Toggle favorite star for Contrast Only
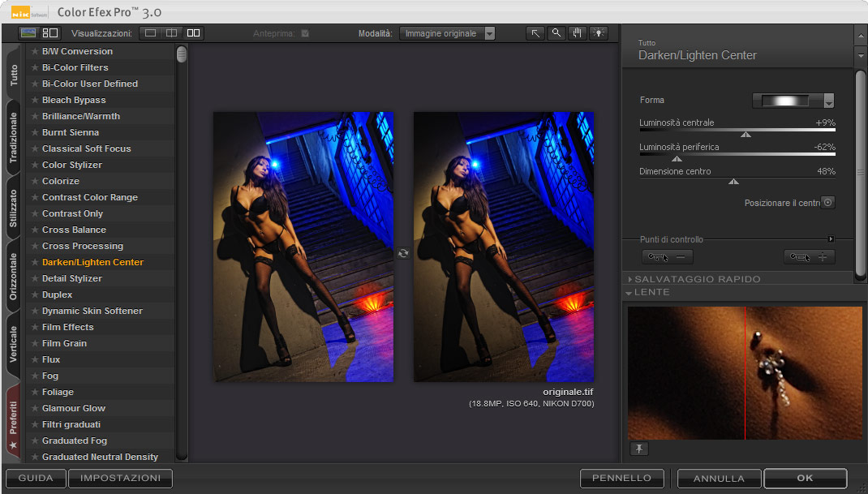Image resolution: width=868 pixels, height=494 pixels. [x=34, y=213]
